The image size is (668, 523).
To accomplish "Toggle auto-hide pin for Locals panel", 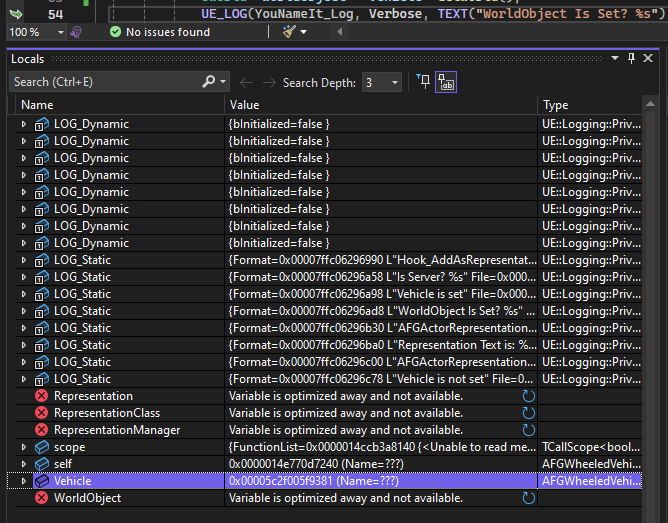I will point(631,58).
